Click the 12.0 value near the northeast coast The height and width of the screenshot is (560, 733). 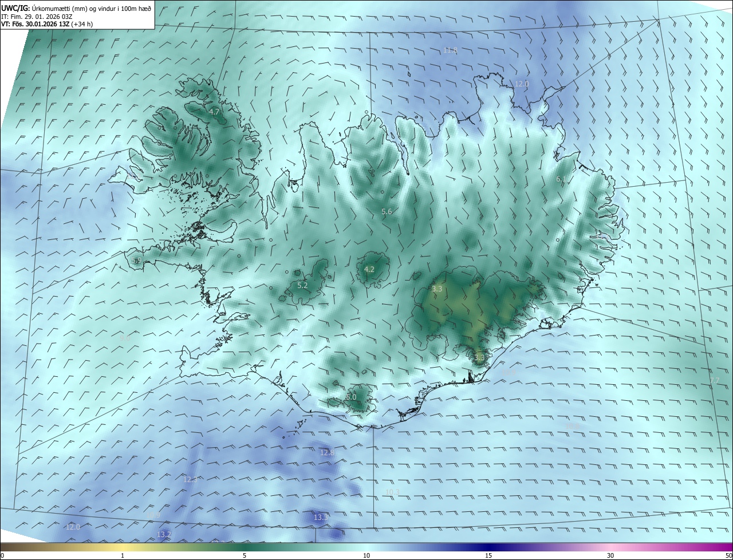click(x=522, y=84)
